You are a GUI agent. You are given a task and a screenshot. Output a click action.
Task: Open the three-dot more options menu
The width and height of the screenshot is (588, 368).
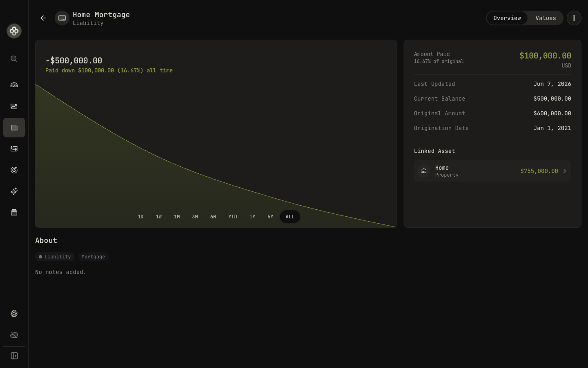tap(574, 18)
